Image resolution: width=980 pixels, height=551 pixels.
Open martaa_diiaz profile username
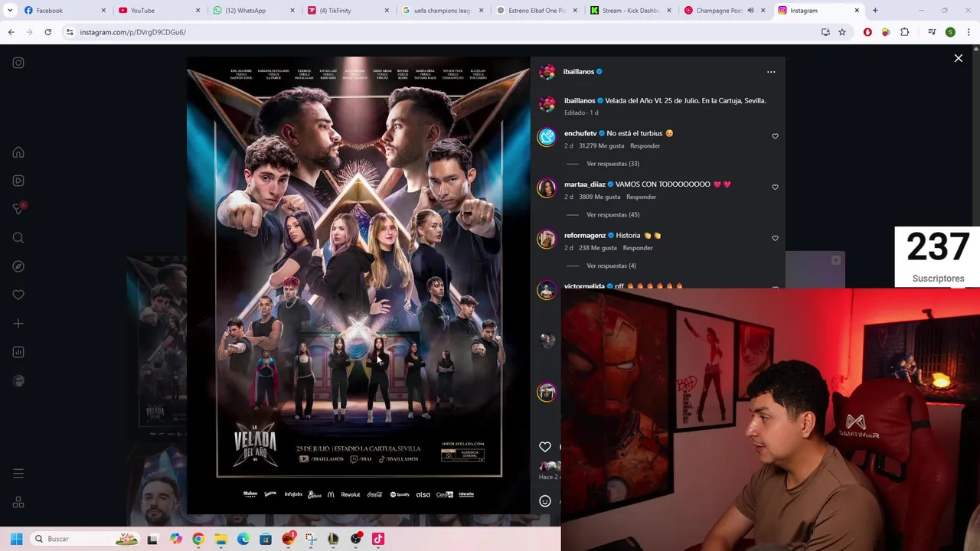pos(585,184)
